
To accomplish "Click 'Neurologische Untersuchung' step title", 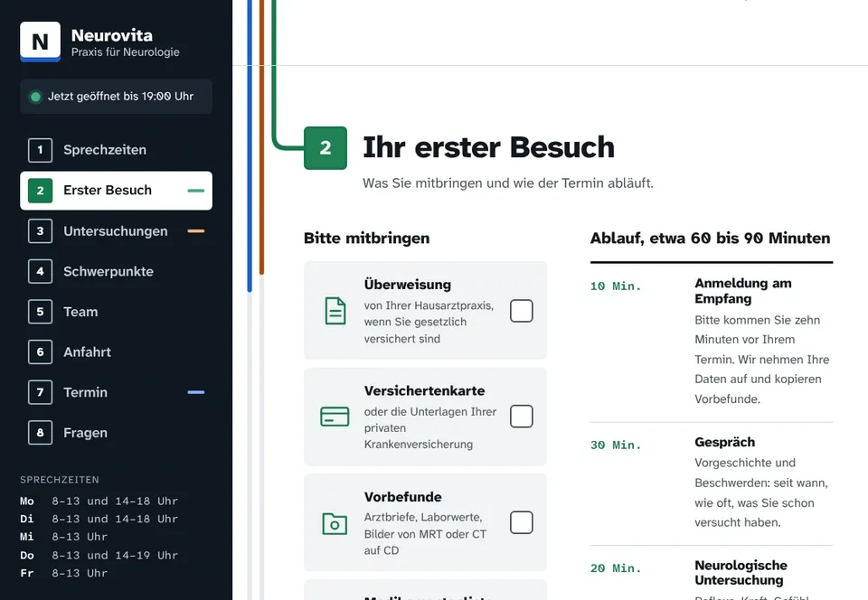I will tap(741, 573).
